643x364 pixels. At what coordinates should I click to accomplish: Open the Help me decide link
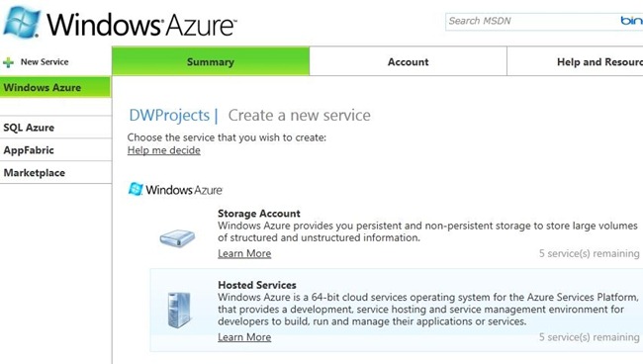163,150
